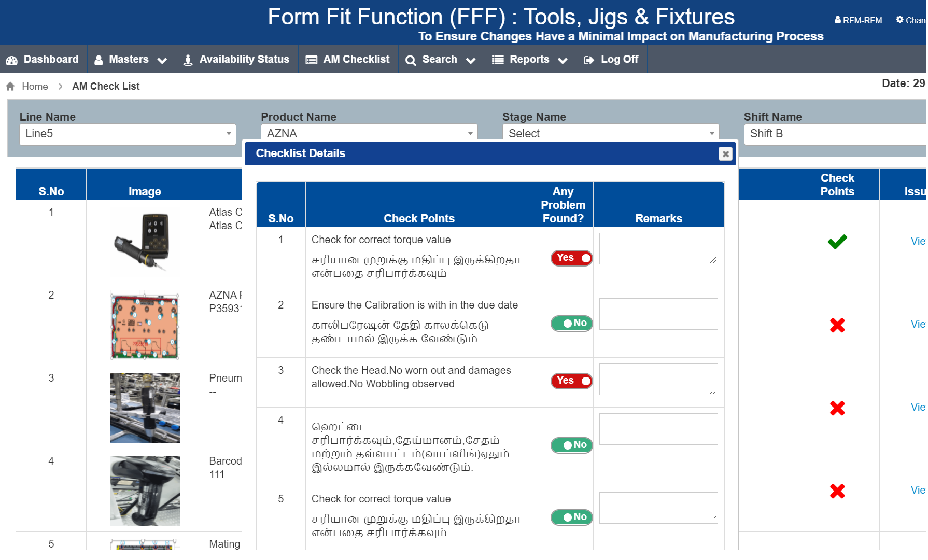Expand the Masters menu chevron
The width and height of the screenshot is (928, 560).
tap(162, 61)
